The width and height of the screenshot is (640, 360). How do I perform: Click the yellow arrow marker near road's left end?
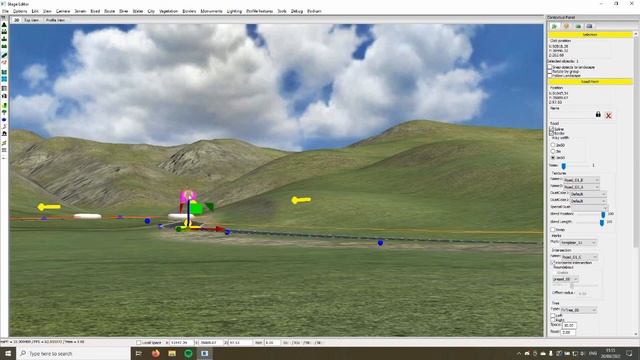click(49, 207)
